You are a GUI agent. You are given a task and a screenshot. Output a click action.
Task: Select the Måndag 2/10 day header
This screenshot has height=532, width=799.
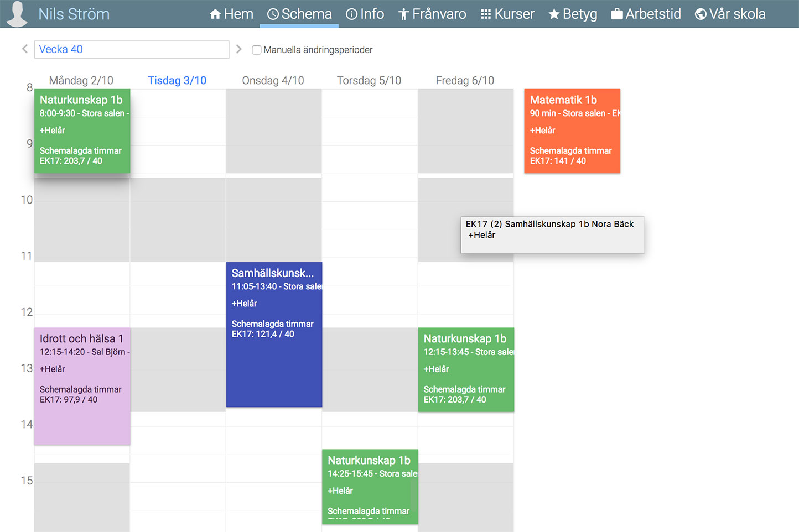(81, 80)
